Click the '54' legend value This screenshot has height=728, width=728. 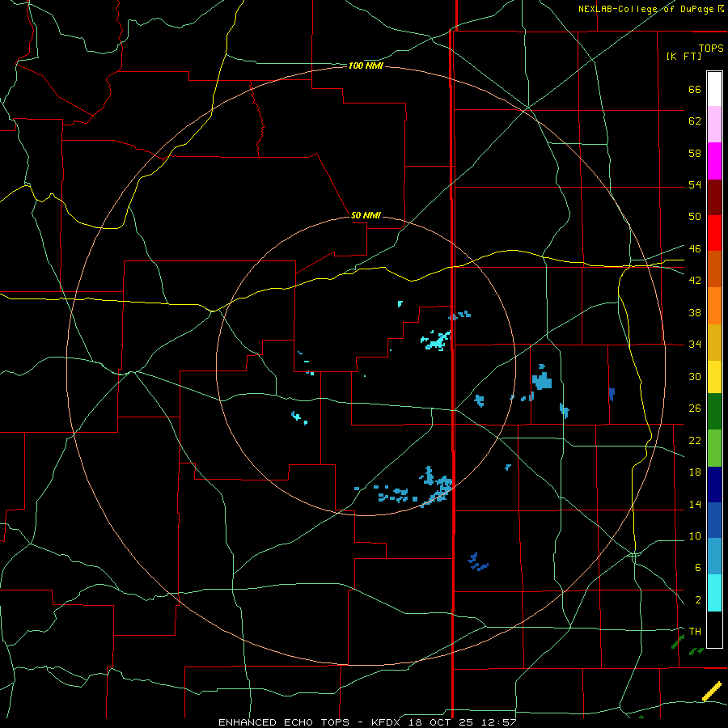coord(695,184)
